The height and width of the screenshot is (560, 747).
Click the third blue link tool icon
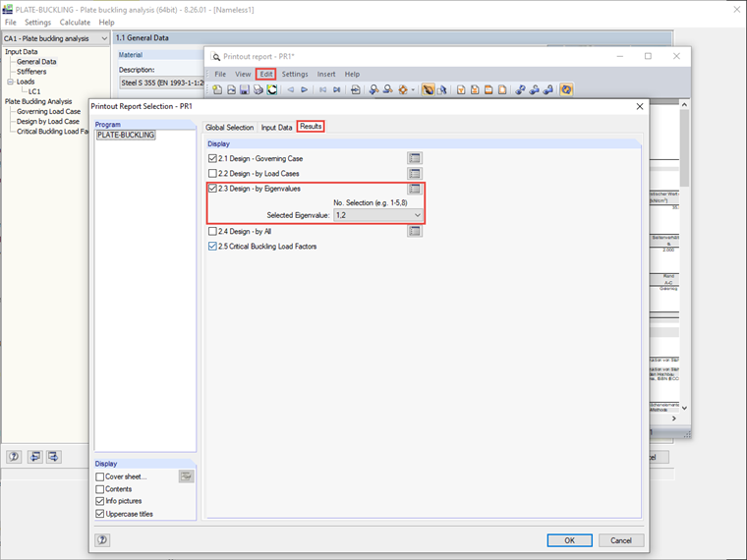click(547, 89)
